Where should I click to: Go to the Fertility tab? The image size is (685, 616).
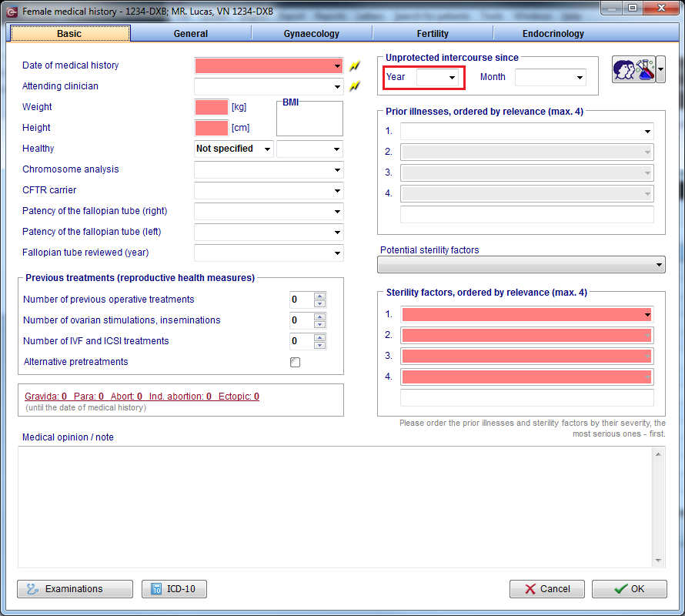433,34
